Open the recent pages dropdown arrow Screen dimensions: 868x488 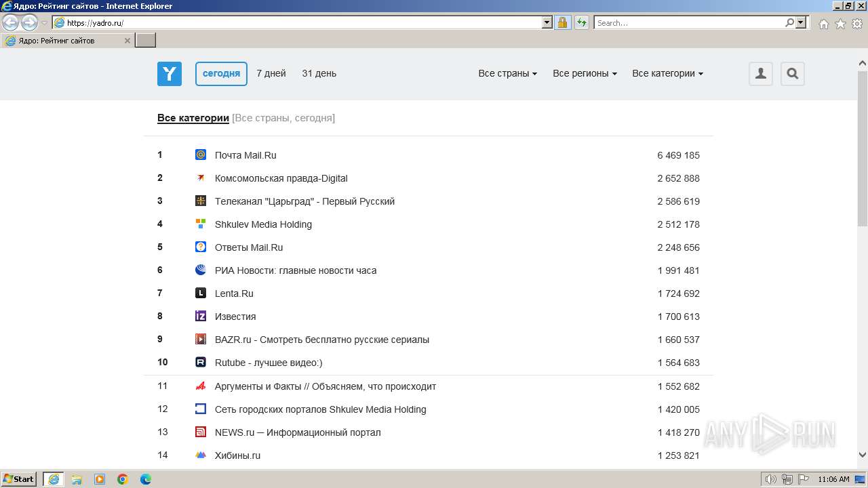click(44, 23)
